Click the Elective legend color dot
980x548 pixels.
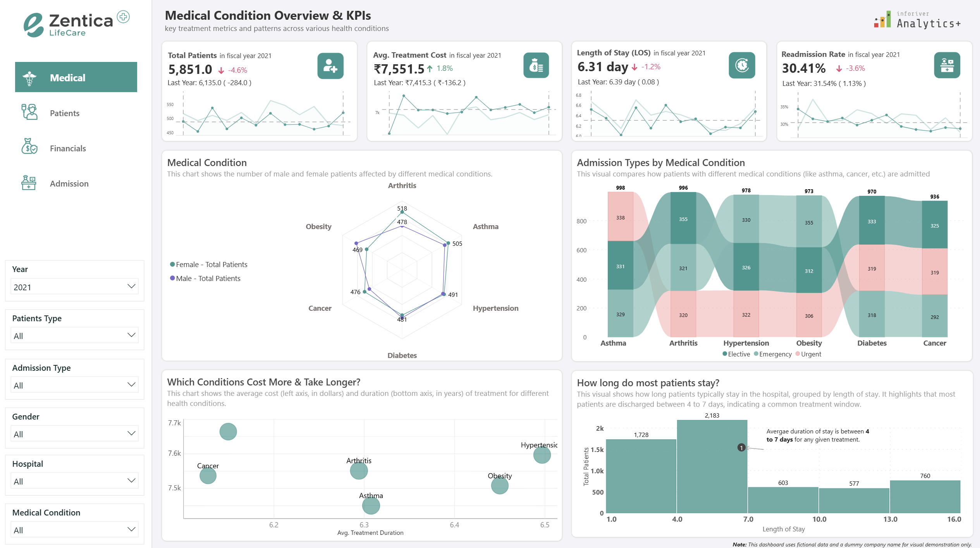tap(724, 354)
